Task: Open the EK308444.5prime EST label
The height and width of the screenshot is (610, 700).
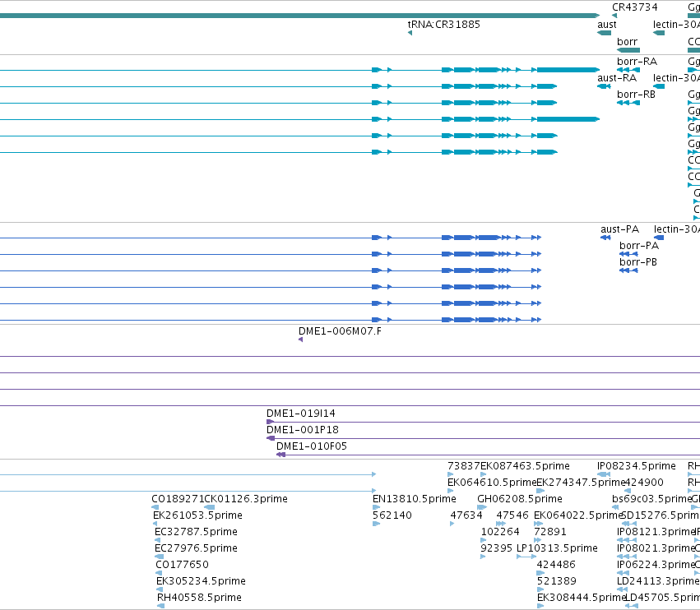Action: [x=582, y=598]
